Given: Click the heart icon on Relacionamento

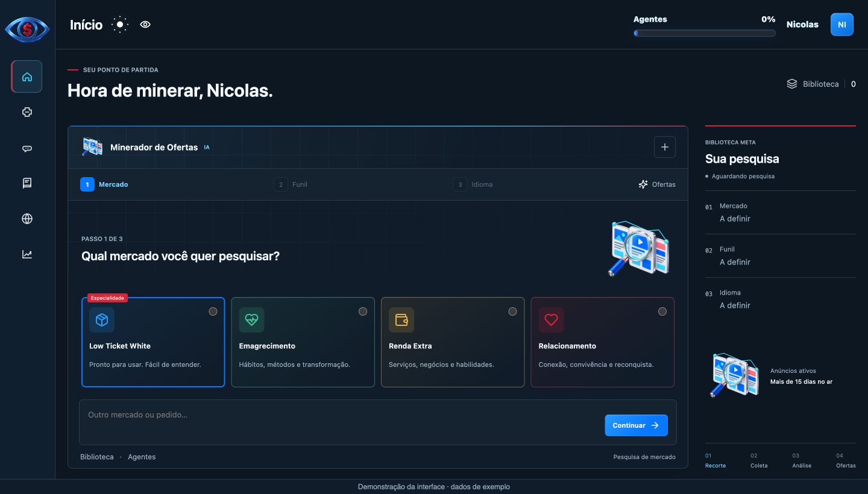Looking at the screenshot, I should 551,320.
